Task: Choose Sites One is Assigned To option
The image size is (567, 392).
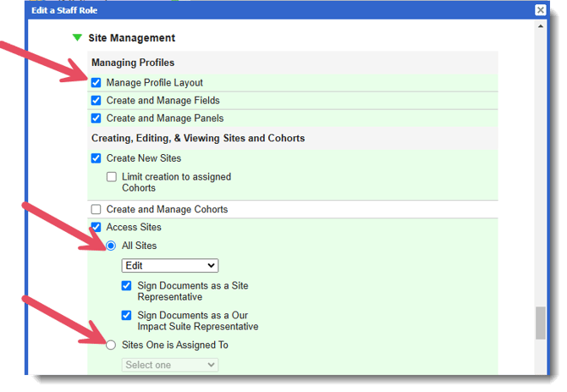Action: 112,345
